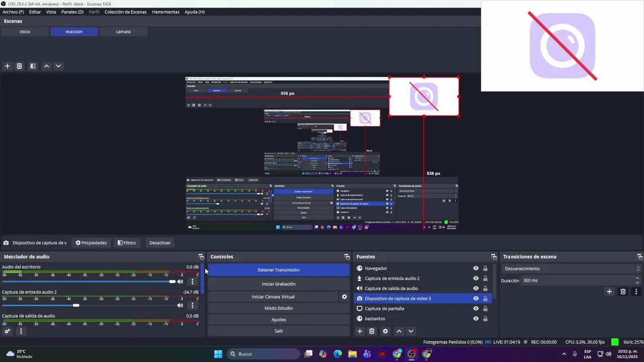Open virtual camera settings gear
644x362 pixels.
coord(344,297)
